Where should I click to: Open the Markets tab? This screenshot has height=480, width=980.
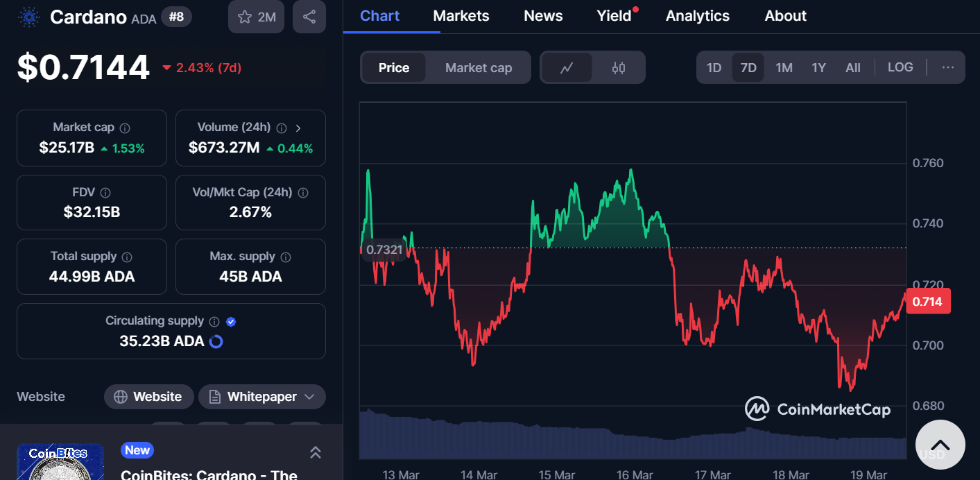click(461, 16)
